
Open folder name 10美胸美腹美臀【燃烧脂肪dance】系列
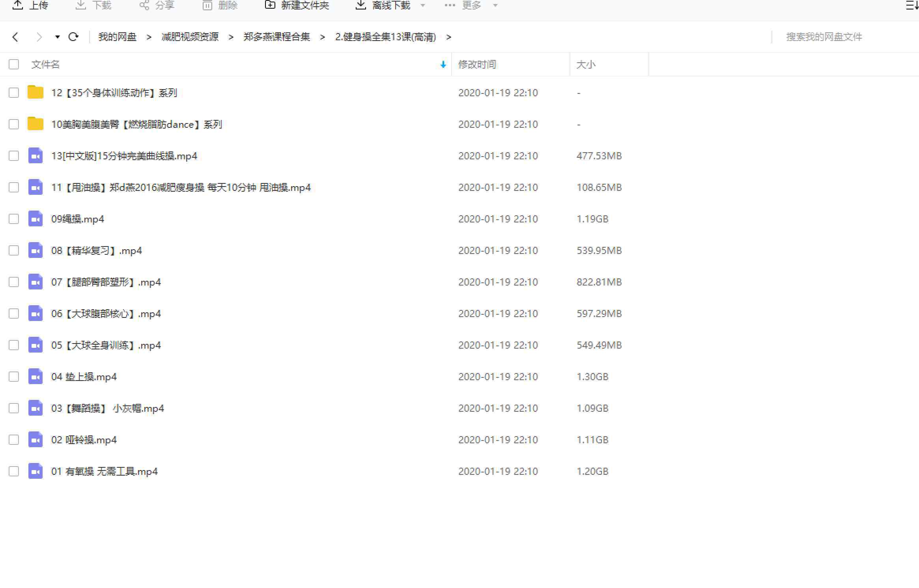[137, 124]
